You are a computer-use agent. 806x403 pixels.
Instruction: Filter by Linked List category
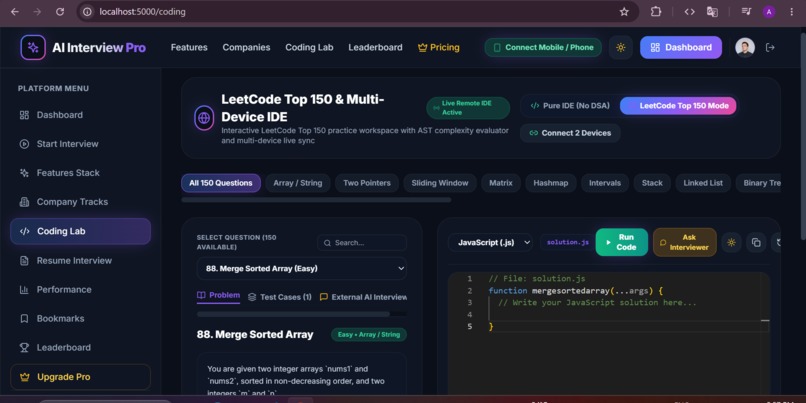[703, 183]
